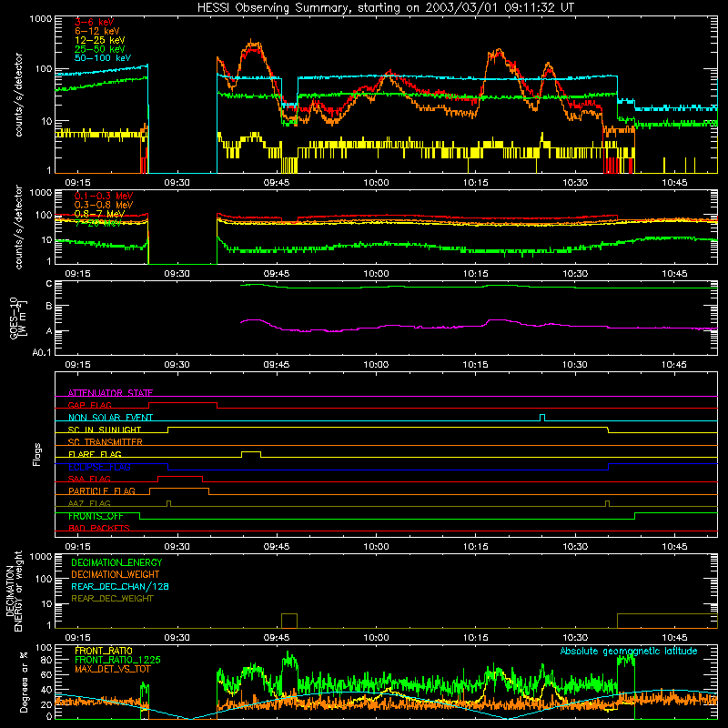Screen dimensions: 728x728
Task: Click the SAA_FLAG label
Action: click(x=89, y=479)
